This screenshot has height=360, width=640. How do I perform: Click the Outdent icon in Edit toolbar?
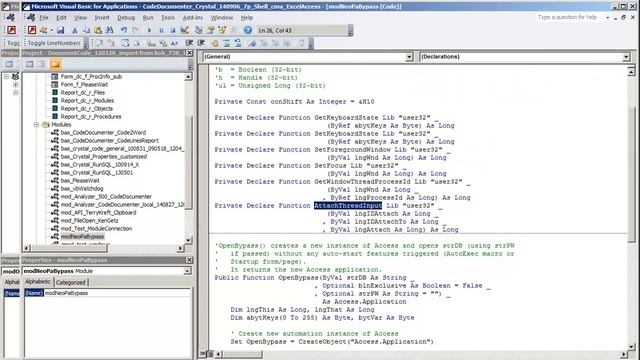201,43
